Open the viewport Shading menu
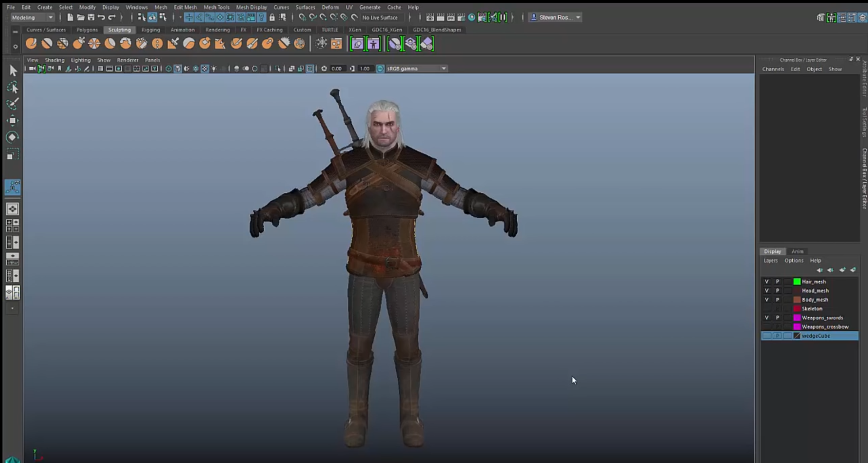Image resolution: width=868 pixels, height=463 pixels. click(55, 60)
